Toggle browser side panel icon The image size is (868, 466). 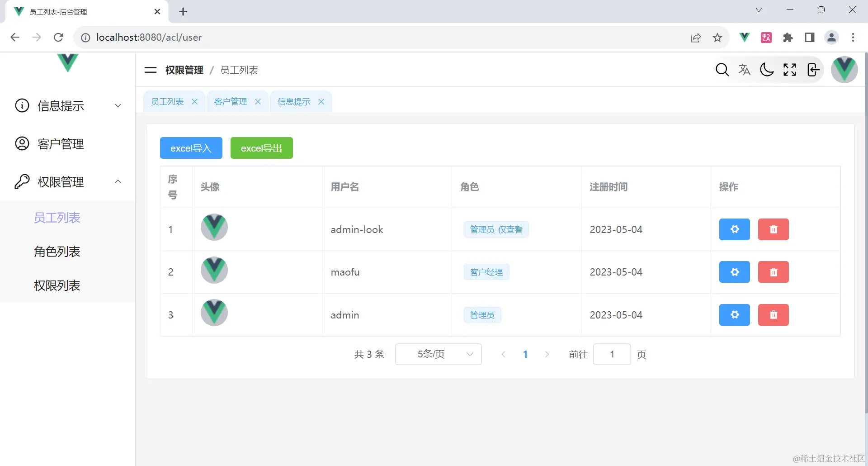pos(810,38)
